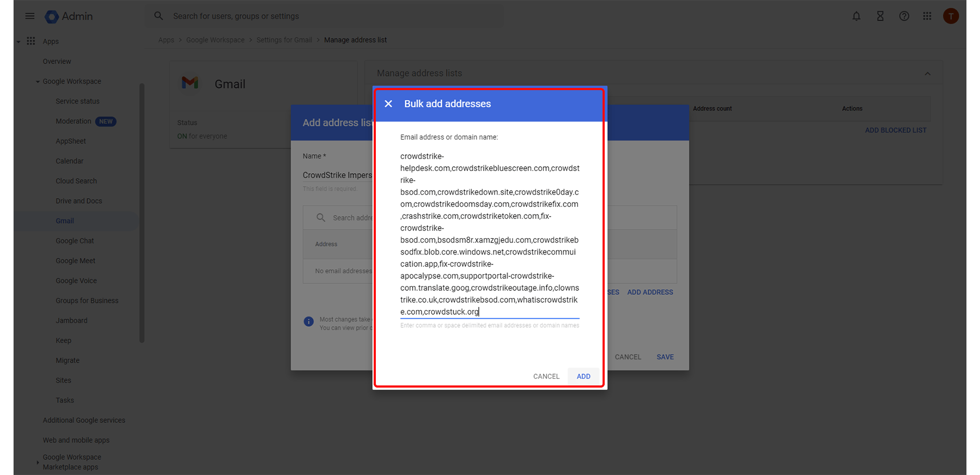The image size is (980, 475).
Task: Select Gmail in sidebar
Action: (65, 221)
